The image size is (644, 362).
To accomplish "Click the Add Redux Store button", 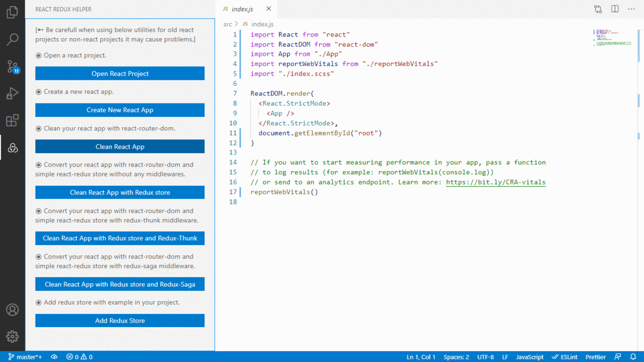I will pos(120,321).
